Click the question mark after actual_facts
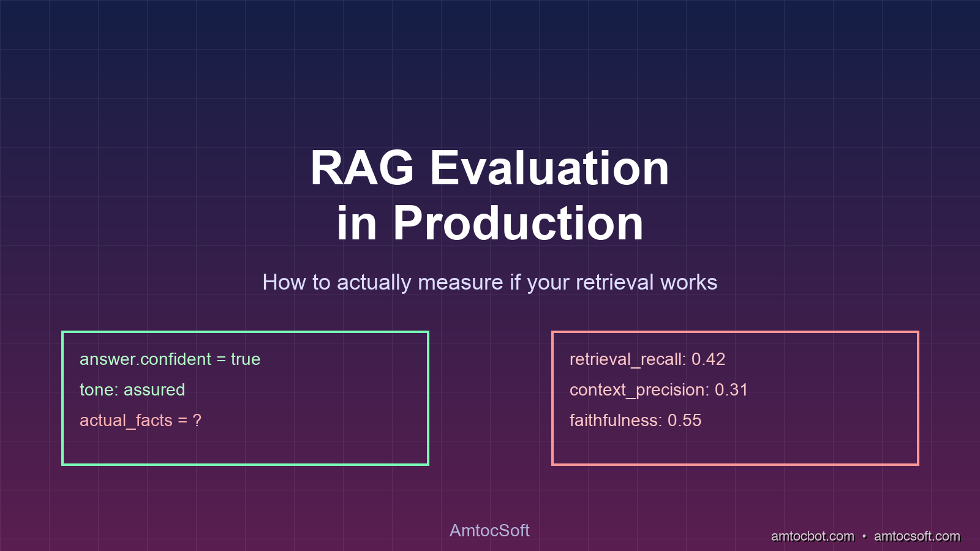 pos(197,421)
